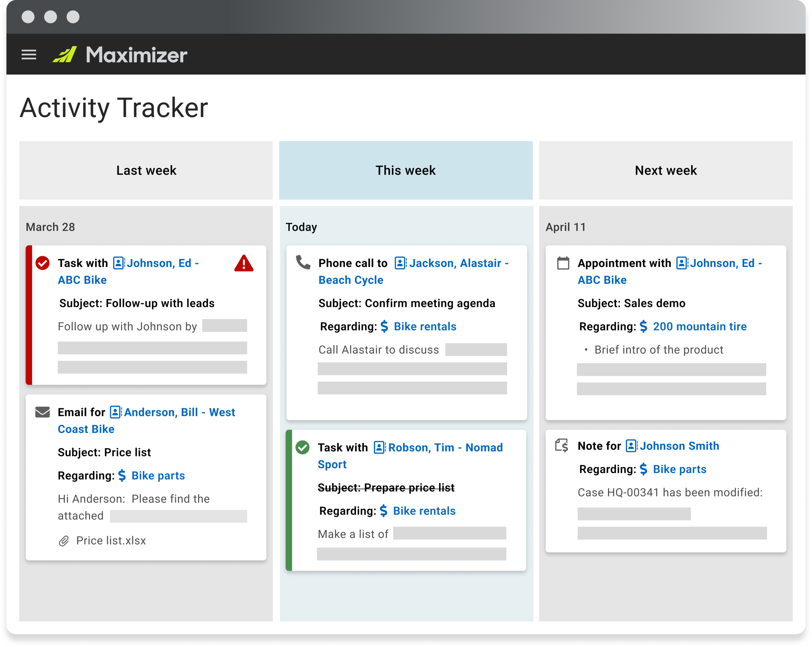Viewport: 812px width, 647px height.
Task: Click contact icon beside Robson, Tim
Action: (x=379, y=447)
